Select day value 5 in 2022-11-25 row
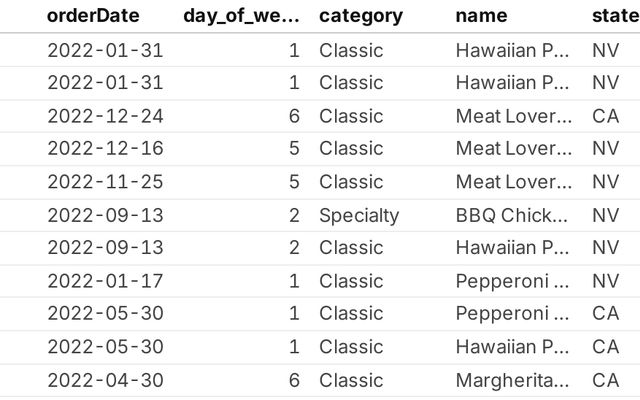Screen dimensions: 640x400 pos(293,182)
